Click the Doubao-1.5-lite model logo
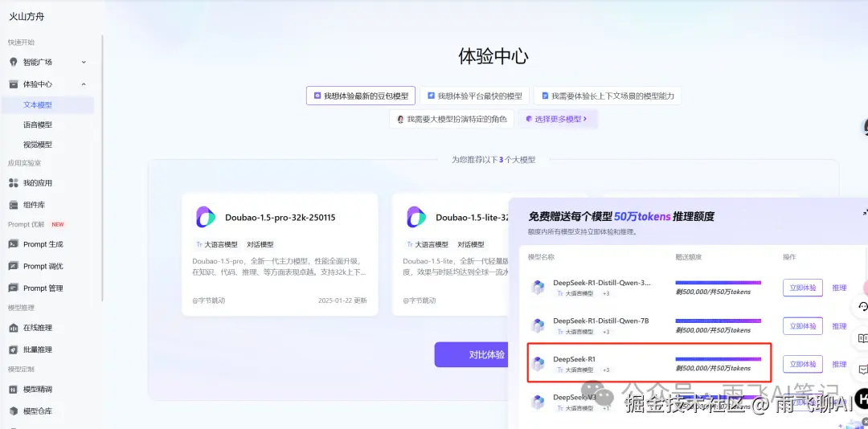 point(416,217)
